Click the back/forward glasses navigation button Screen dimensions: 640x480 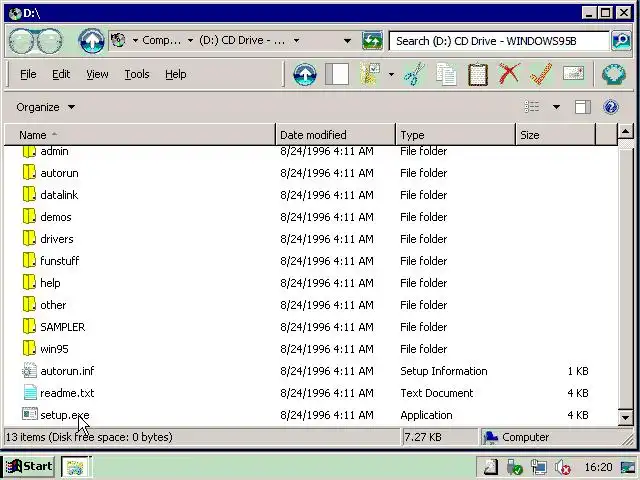(36, 41)
